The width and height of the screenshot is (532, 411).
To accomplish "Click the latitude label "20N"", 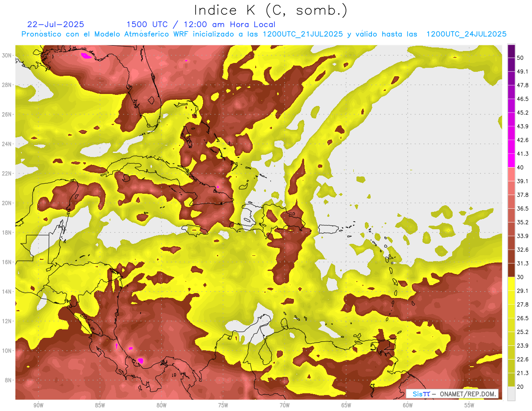I will 7,203.
